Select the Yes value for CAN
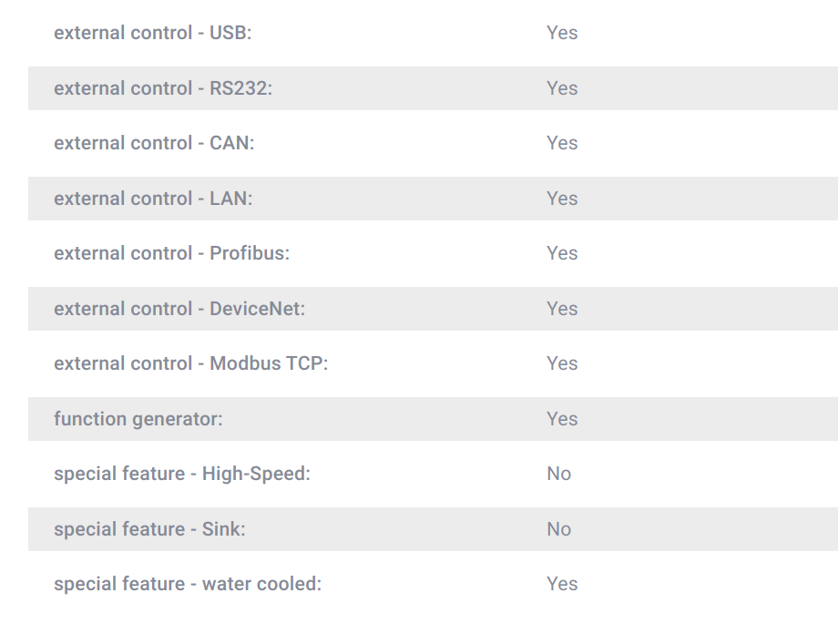Screen dimensions: 838x644 click(x=562, y=143)
